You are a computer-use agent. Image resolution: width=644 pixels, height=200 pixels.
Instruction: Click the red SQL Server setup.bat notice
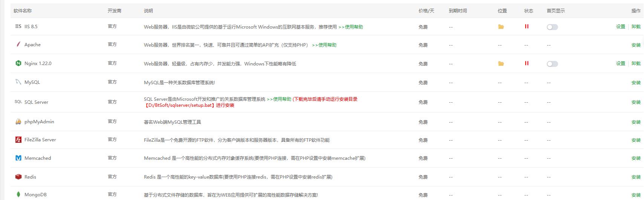pos(251,102)
